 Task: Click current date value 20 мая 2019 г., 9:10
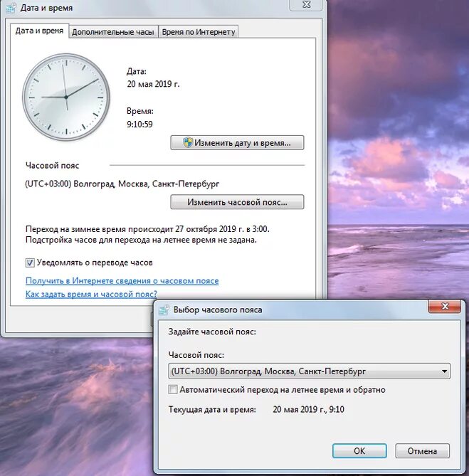click(x=308, y=410)
